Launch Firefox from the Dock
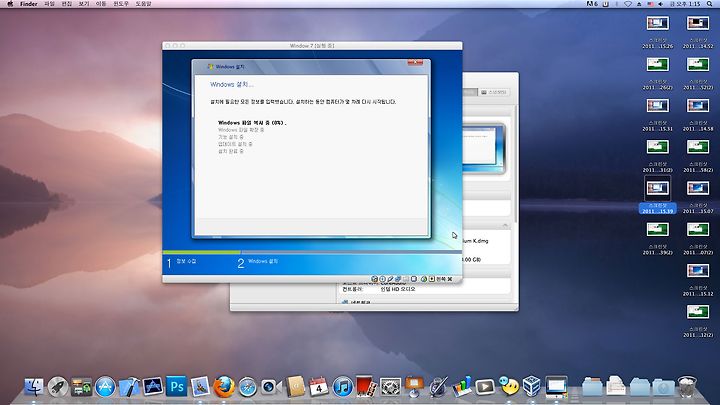 (224, 387)
